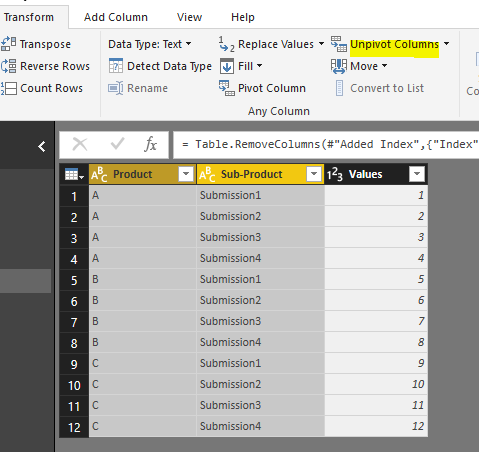
Task: Click the ABC type icon on Product column
Action: pos(99,174)
